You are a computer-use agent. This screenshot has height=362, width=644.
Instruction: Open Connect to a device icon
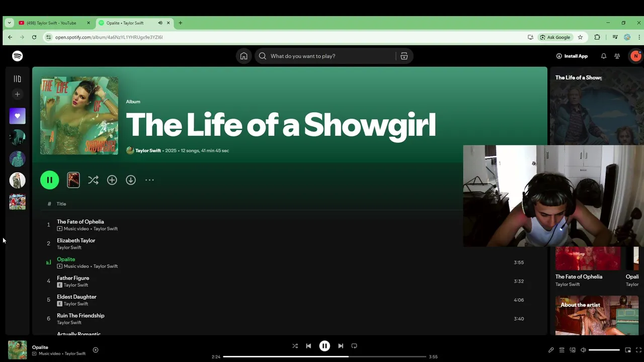[x=573, y=350]
